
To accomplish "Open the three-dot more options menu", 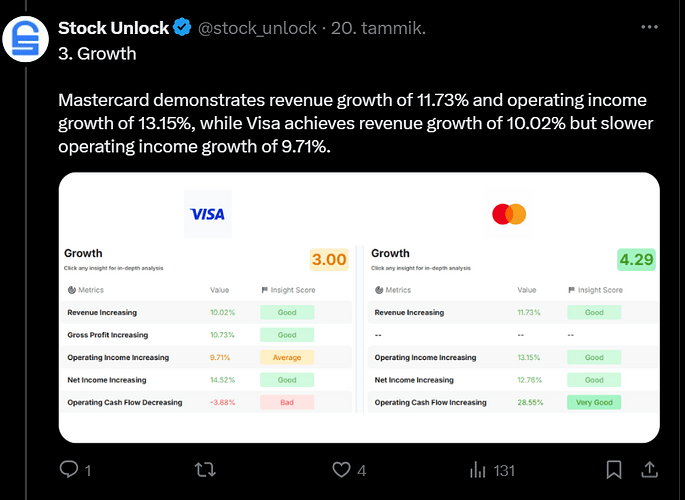I will (x=649, y=27).
